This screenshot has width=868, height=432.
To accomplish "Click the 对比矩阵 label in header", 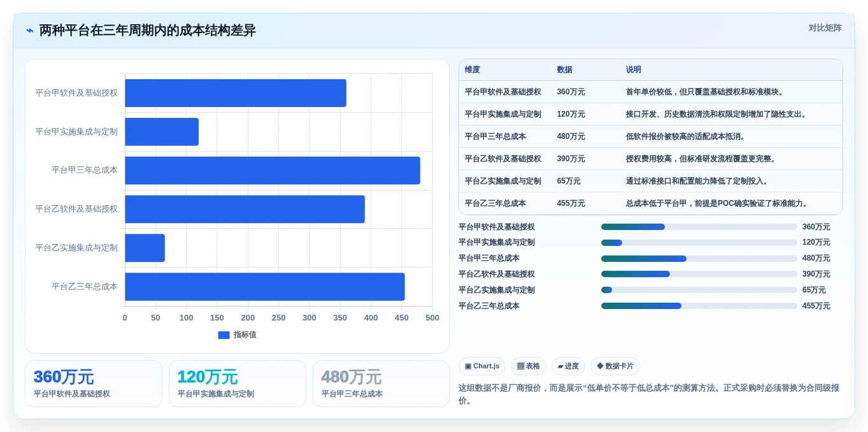I will click(825, 28).
